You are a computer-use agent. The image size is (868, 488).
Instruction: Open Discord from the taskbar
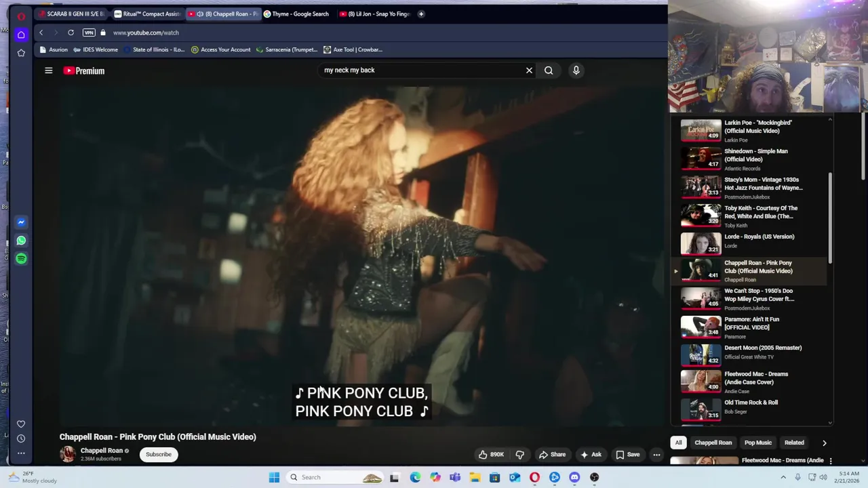(x=574, y=477)
